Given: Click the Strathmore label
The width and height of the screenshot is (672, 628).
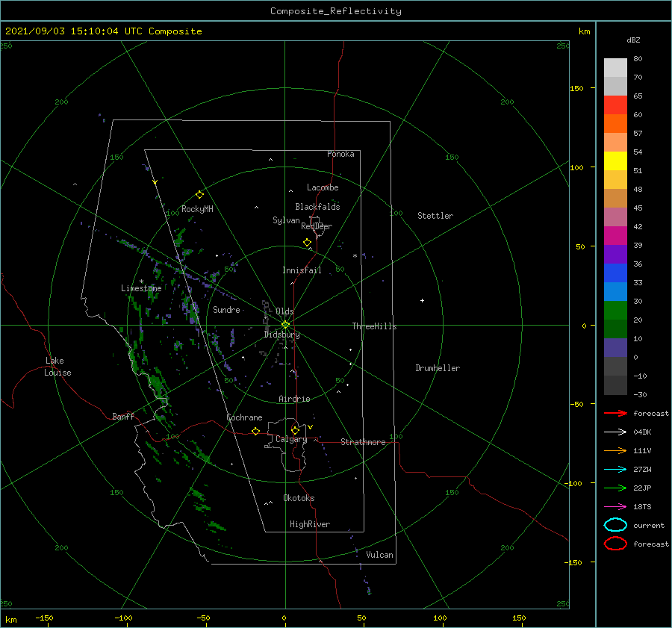Looking at the screenshot, I should 363,442.
